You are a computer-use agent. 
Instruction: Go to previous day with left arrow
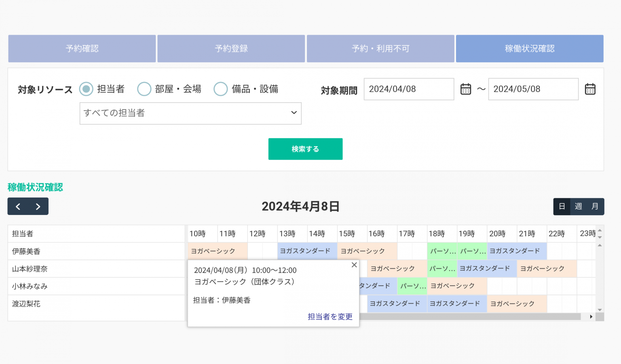(18, 206)
